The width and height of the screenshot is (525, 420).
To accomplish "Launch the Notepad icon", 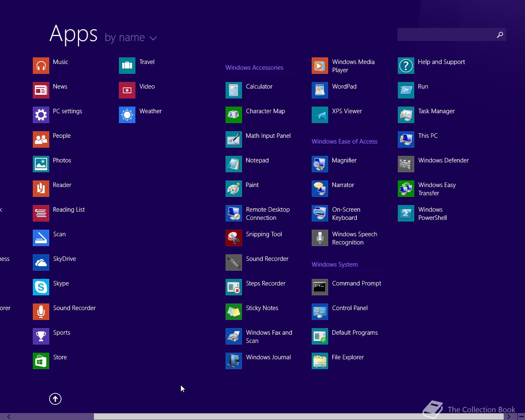I will pyautogui.click(x=234, y=164).
